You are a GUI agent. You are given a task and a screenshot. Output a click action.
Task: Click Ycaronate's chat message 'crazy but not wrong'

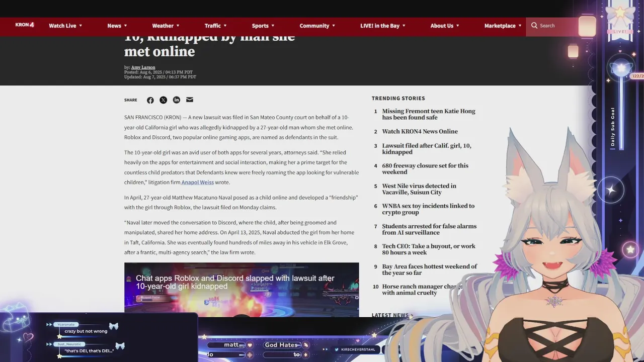(86, 331)
